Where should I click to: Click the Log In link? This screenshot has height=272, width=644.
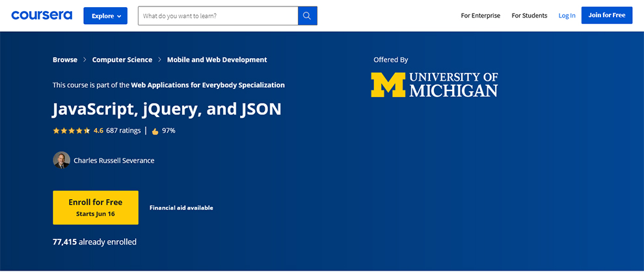[x=567, y=16]
